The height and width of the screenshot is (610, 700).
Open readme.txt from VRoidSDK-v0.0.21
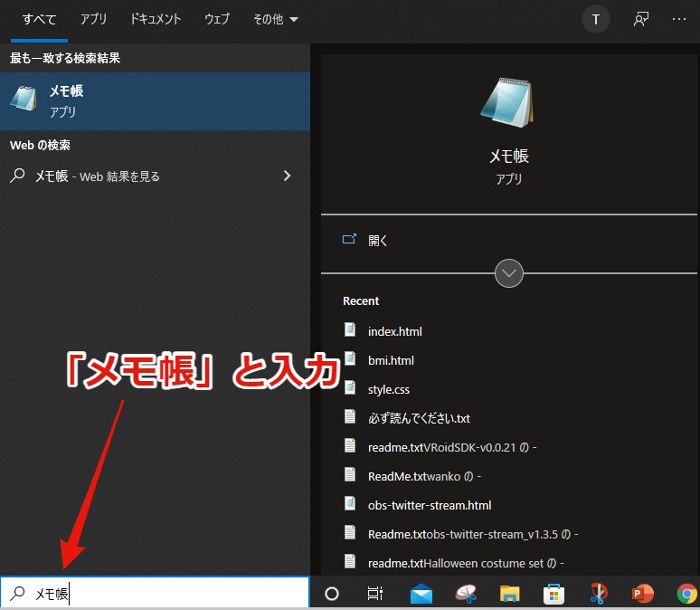coord(452,447)
